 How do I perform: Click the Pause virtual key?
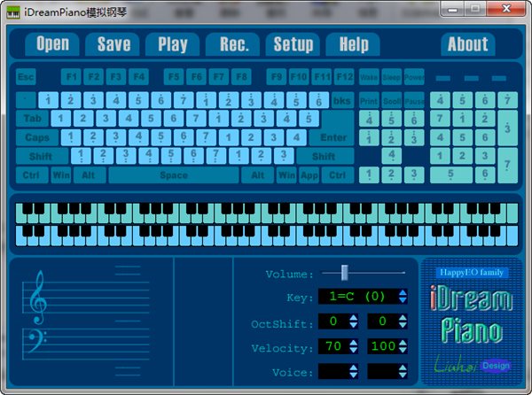(x=414, y=100)
